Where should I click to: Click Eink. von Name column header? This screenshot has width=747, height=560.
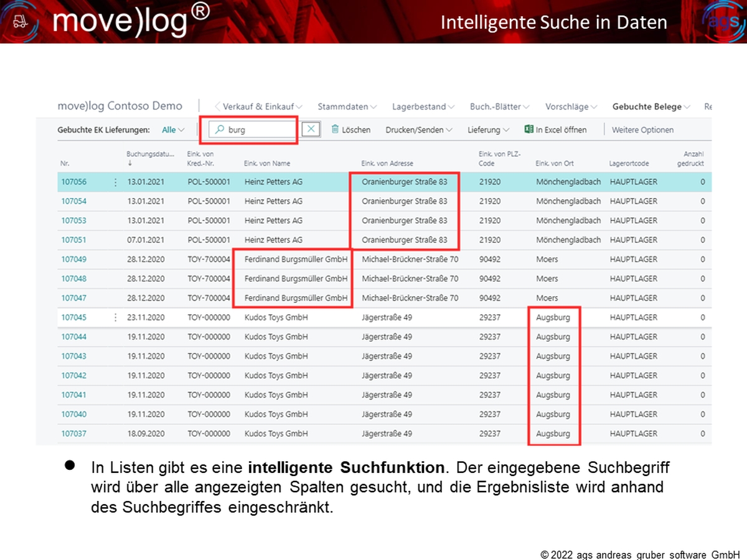click(x=267, y=164)
